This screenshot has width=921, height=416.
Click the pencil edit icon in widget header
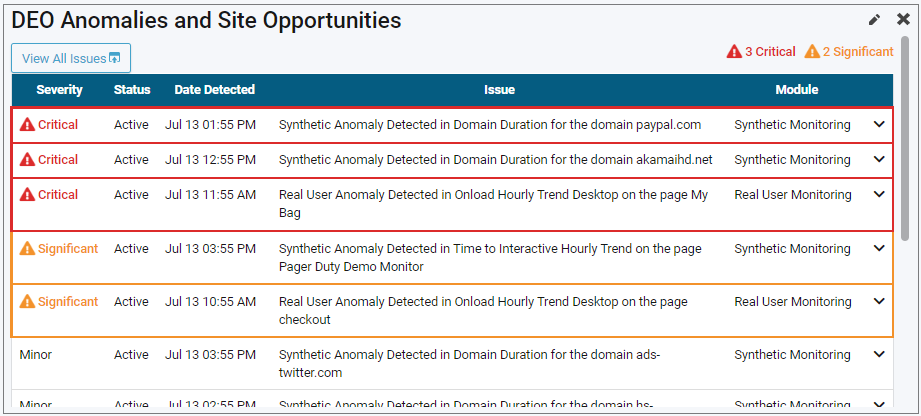(875, 20)
